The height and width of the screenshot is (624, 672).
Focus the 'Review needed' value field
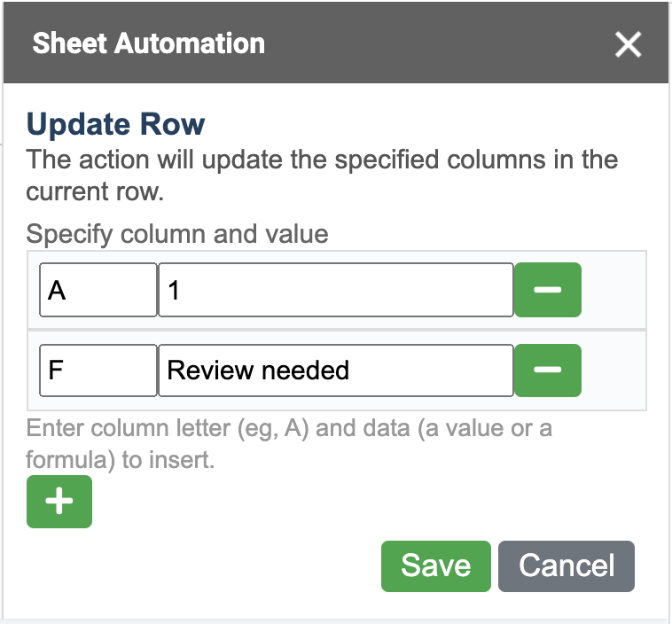335,370
